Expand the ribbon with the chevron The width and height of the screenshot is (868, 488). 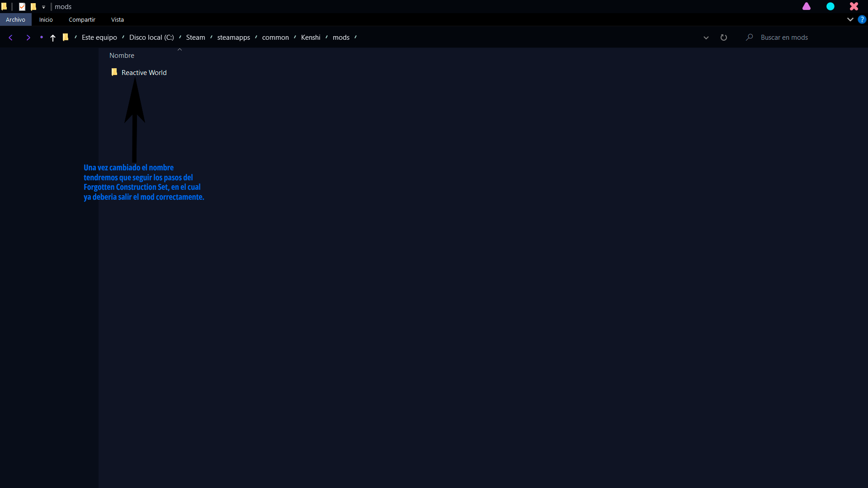(x=850, y=19)
